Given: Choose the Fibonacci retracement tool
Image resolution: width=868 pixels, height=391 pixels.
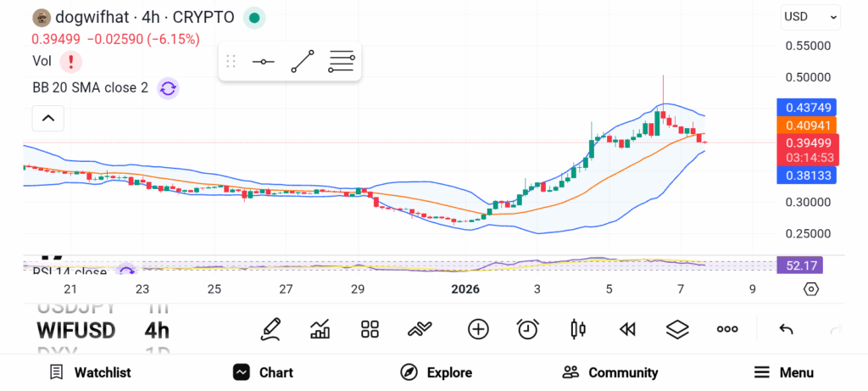Looking at the screenshot, I should tap(342, 62).
